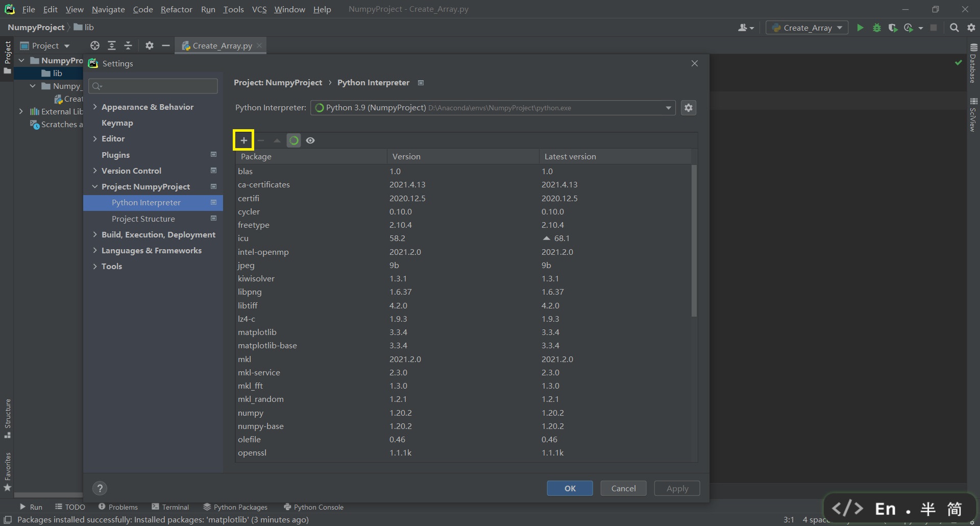Image resolution: width=980 pixels, height=526 pixels.
Task: Collapse the Project: NumpyProject settings group
Action: coord(95,187)
